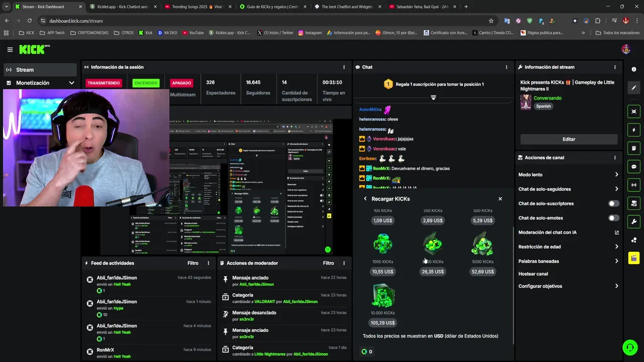Toggle Chat de solo-emotes switch

pyautogui.click(x=614, y=218)
